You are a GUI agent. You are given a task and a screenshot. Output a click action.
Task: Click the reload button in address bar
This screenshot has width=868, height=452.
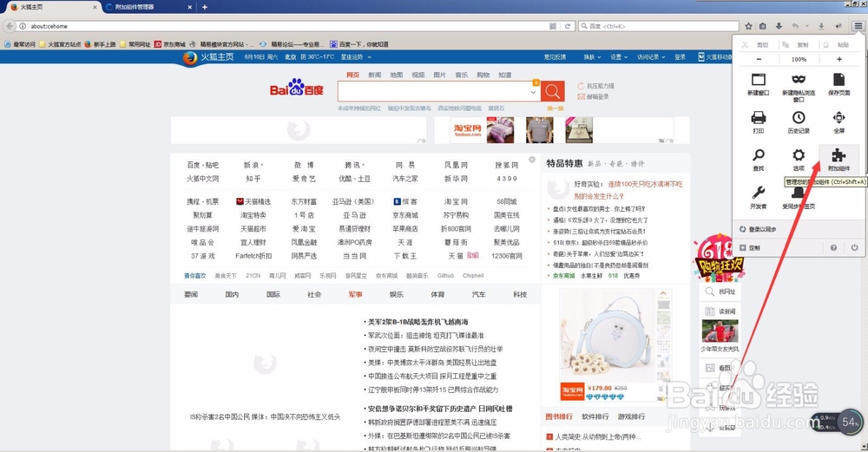click(567, 26)
